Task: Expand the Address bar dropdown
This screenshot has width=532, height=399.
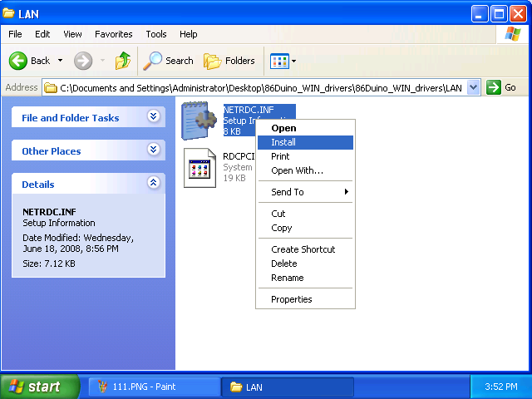Action: point(473,88)
